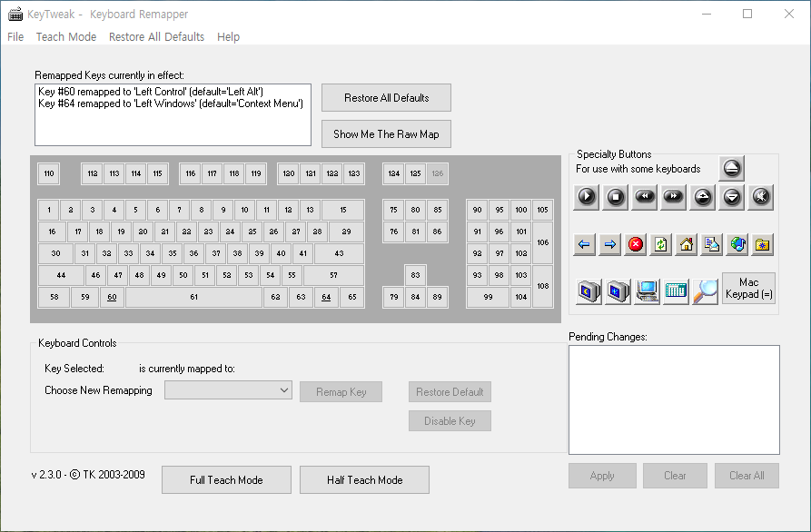Select the Mute specialty button
Viewport: 811px width, 532px height.
pyautogui.click(x=761, y=197)
